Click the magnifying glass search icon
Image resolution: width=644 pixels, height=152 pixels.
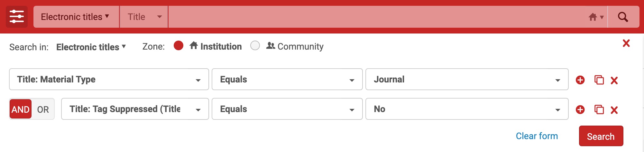click(623, 17)
